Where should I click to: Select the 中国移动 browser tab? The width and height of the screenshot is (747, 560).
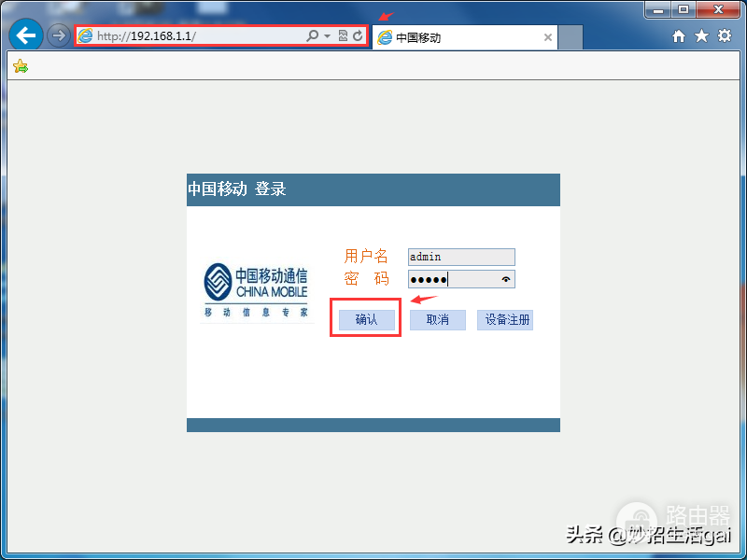464,37
